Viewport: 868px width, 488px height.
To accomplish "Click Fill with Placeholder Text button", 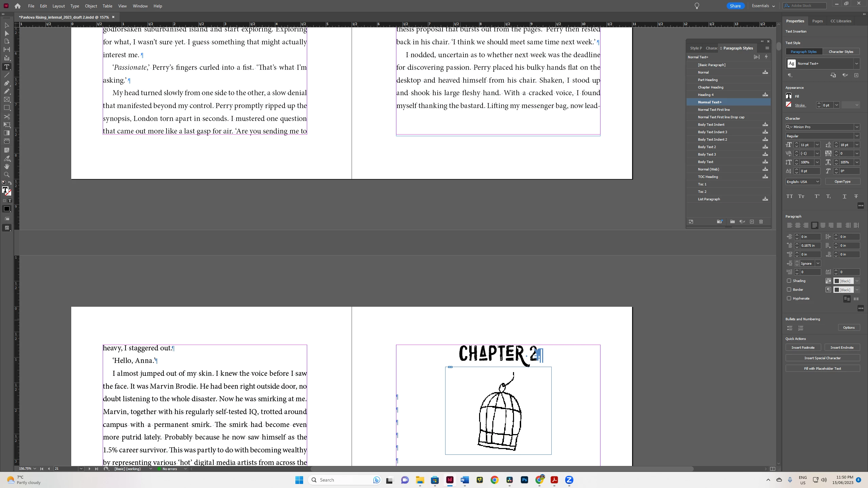I will pyautogui.click(x=822, y=368).
